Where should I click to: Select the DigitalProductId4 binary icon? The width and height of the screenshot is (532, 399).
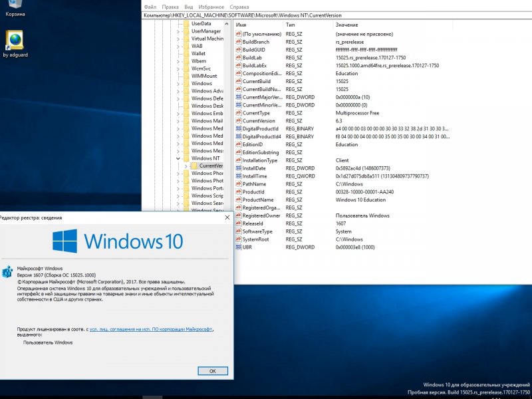(x=238, y=136)
